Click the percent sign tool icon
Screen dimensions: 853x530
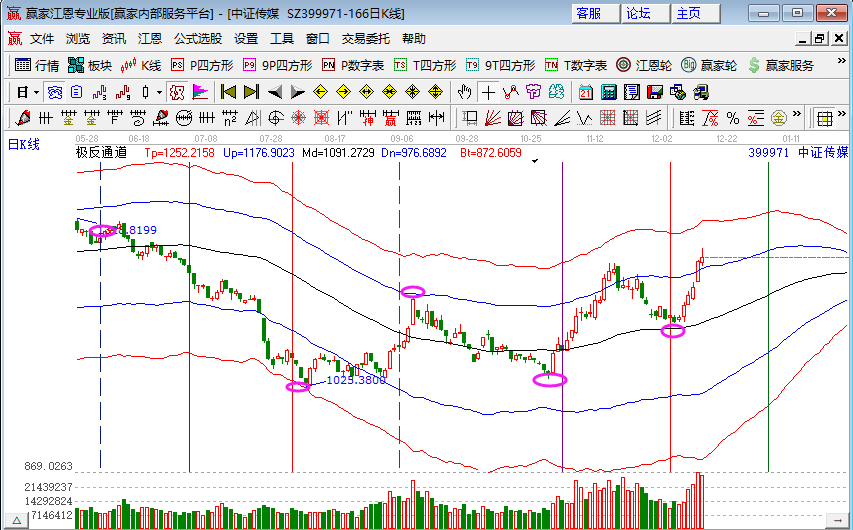pyautogui.click(x=733, y=118)
